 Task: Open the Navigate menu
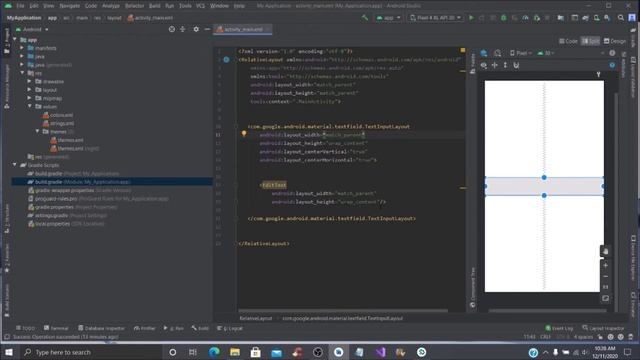coord(69,6)
